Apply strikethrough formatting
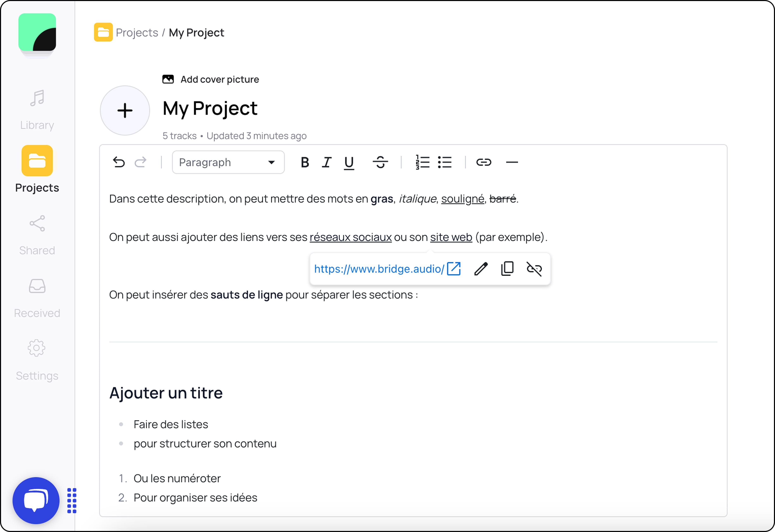The image size is (775, 532). 380,163
